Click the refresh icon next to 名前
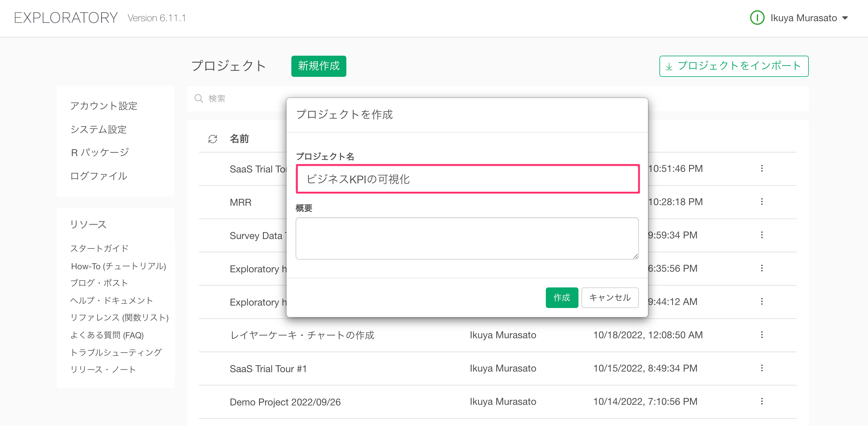This screenshot has height=426, width=868. [213, 139]
